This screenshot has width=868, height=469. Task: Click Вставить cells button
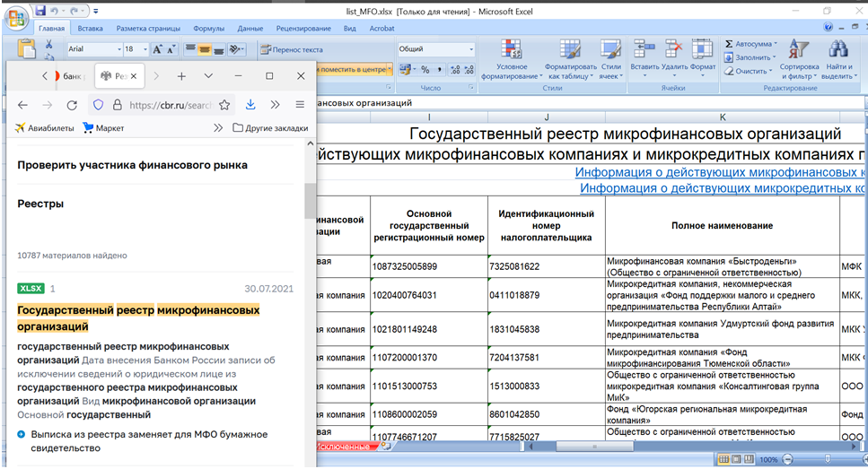[x=644, y=58]
